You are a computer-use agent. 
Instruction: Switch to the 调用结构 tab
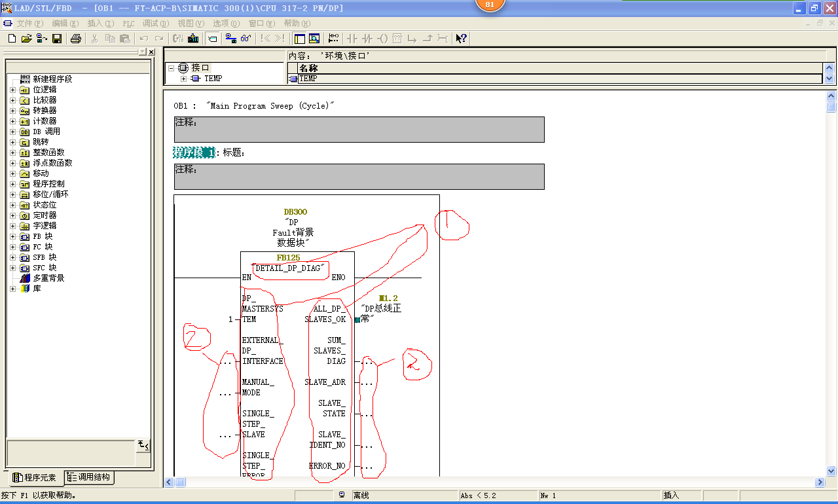tap(89, 478)
